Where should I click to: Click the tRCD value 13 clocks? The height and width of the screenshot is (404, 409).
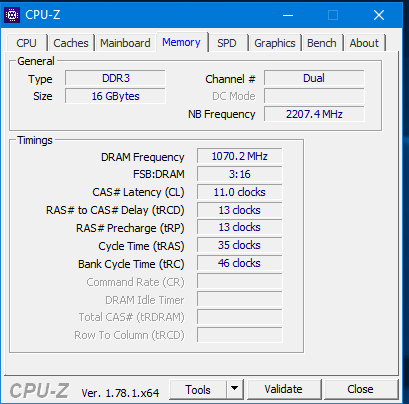click(239, 210)
